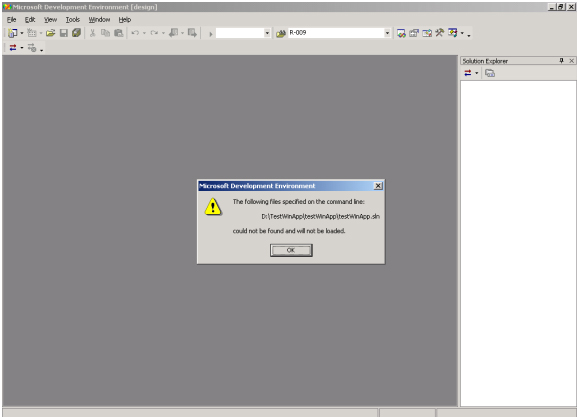Click the Add New Item icon
The height and width of the screenshot is (417, 579).
[32, 33]
